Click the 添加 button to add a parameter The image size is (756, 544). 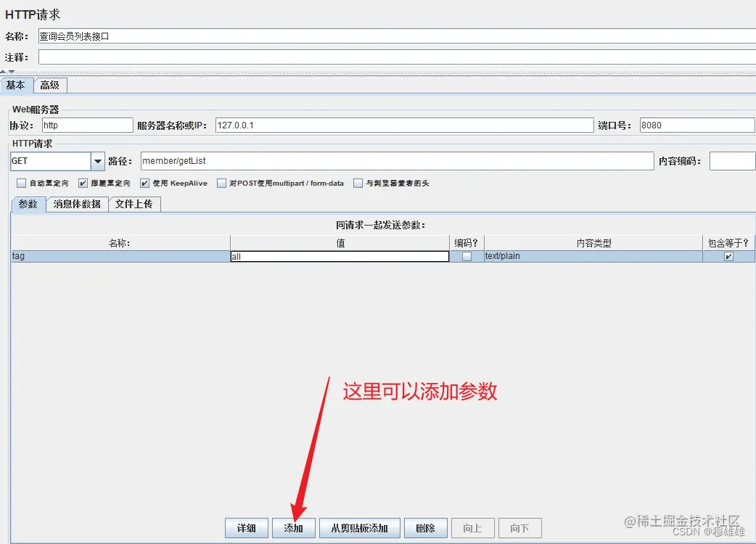point(293,527)
